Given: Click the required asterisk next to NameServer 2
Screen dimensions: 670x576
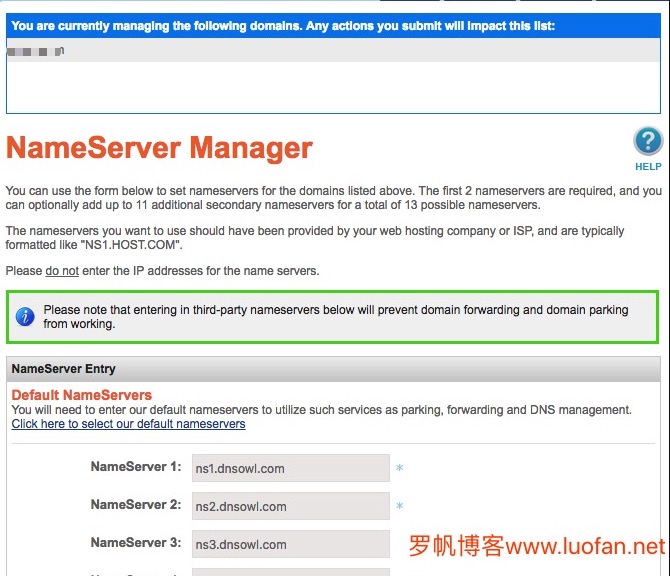Looking at the screenshot, I should 399,507.
